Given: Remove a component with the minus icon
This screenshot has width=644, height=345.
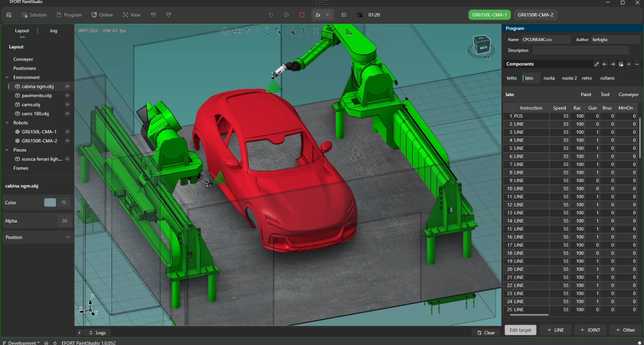Looking at the screenshot, I should (636, 64).
